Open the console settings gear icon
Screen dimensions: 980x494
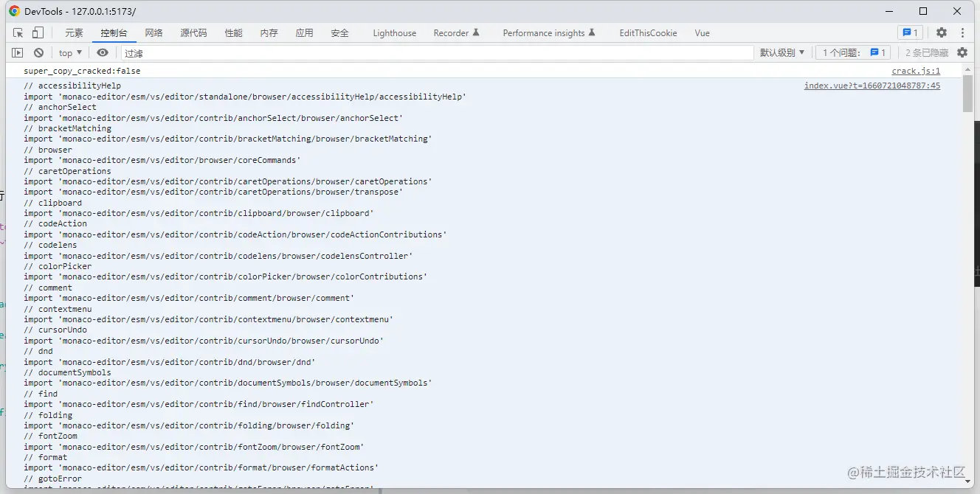click(x=962, y=52)
